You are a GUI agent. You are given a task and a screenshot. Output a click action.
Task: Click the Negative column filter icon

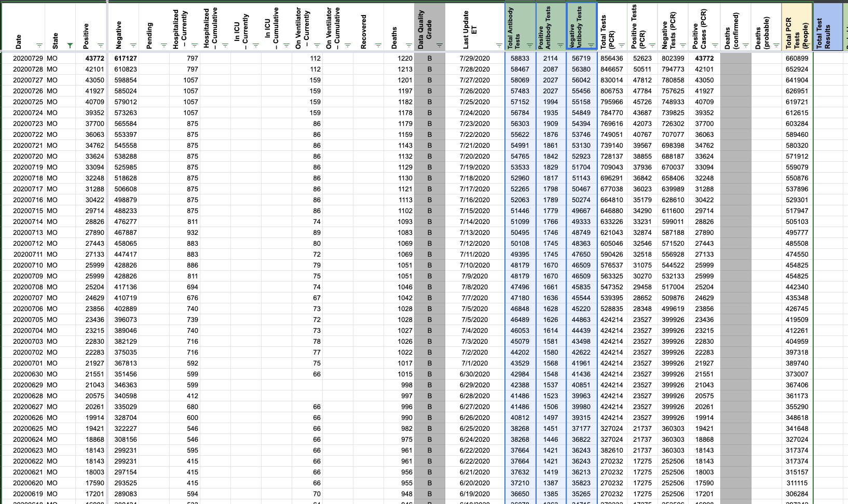point(133,46)
